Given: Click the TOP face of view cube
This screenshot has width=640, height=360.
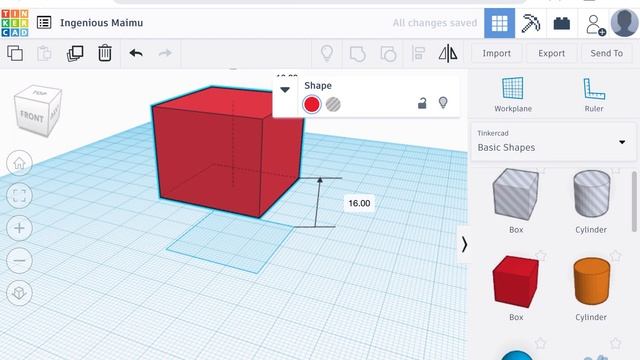Looking at the screenshot, I should point(40,93).
